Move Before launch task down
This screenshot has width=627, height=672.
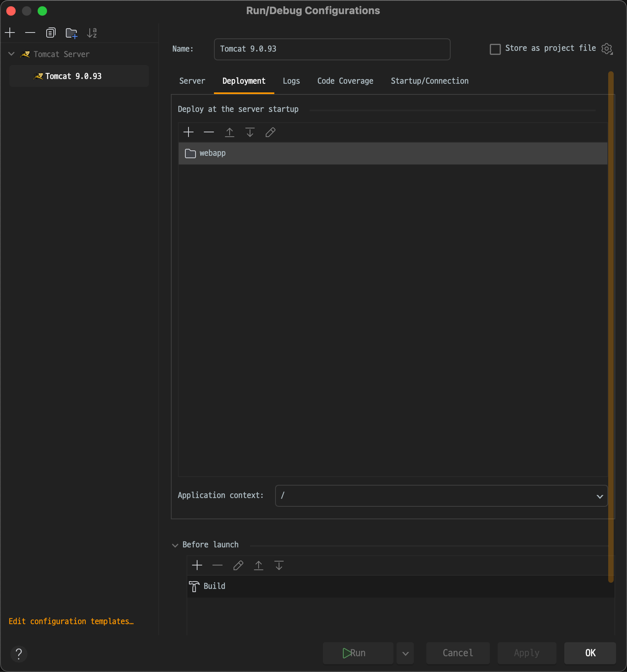[279, 565]
